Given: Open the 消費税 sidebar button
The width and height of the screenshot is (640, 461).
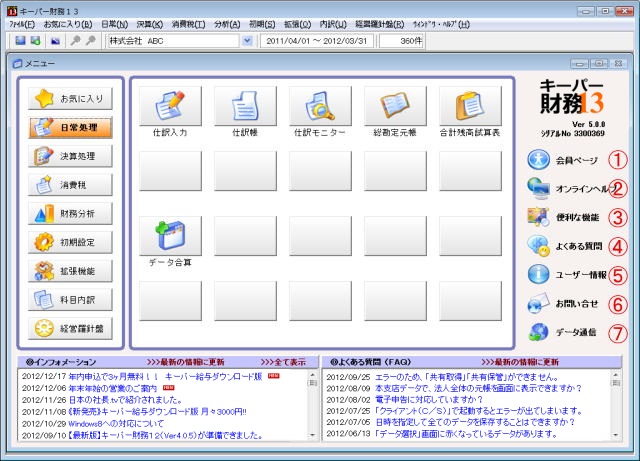Looking at the screenshot, I should [70, 185].
